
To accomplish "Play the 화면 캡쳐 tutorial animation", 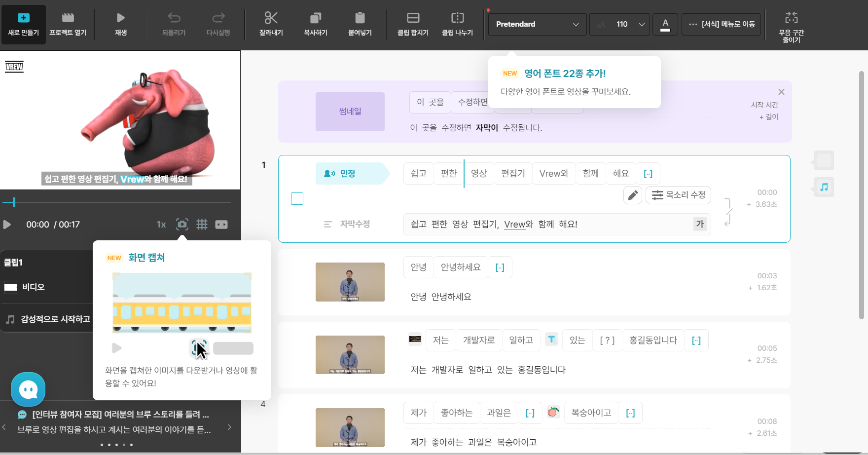I will [x=117, y=348].
